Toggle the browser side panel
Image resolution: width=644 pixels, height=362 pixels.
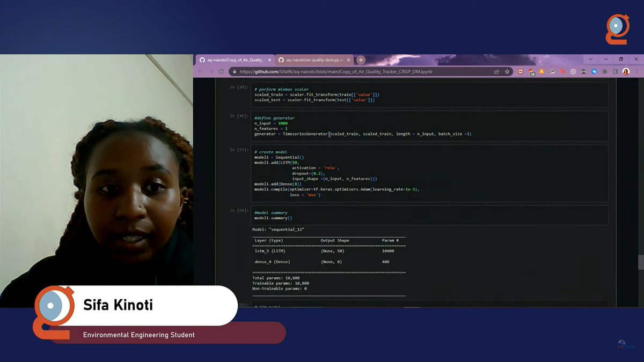click(x=615, y=71)
